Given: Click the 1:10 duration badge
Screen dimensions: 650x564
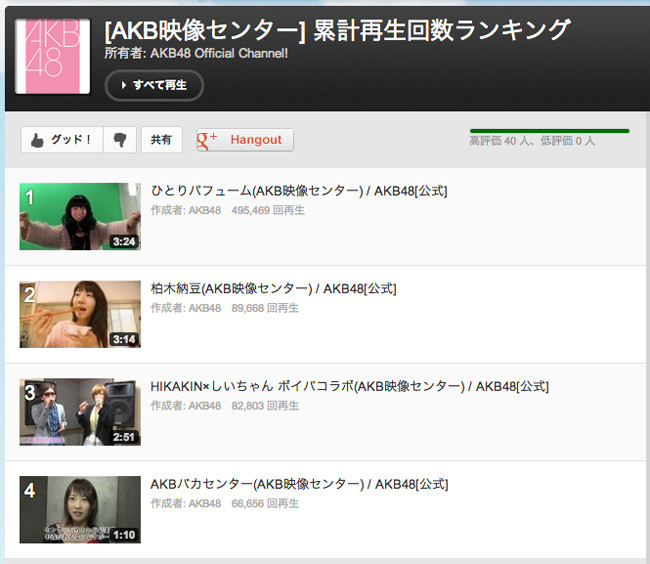Looking at the screenshot, I should (x=124, y=535).
